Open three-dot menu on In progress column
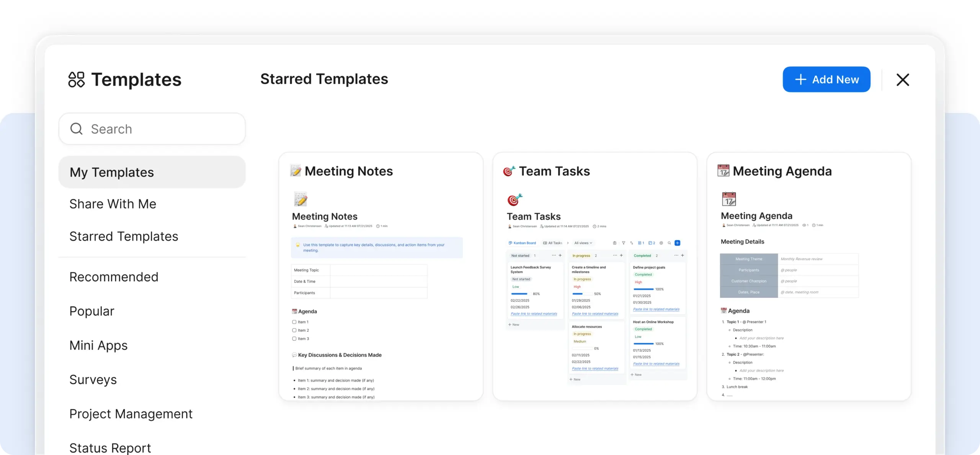This screenshot has width=980, height=455. click(615, 255)
